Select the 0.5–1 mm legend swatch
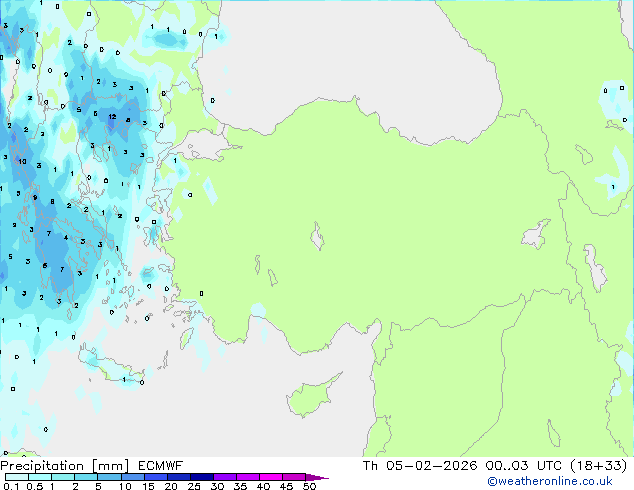This screenshot has width=634, height=490. coord(40,477)
